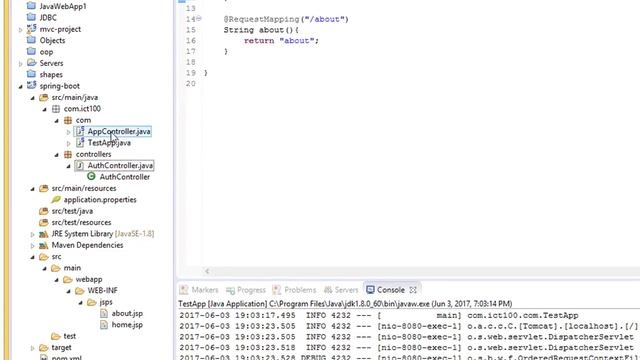The image size is (640, 360).
Task: Collapse the com.ict100 package node
Action: point(44,109)
